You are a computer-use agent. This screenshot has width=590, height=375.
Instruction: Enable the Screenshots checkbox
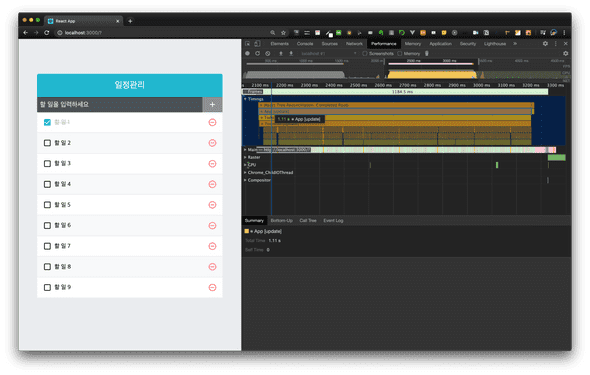tap(365, 53)
